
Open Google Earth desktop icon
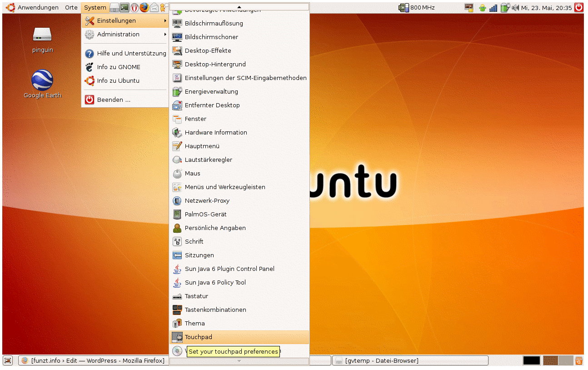pos(42,81)
